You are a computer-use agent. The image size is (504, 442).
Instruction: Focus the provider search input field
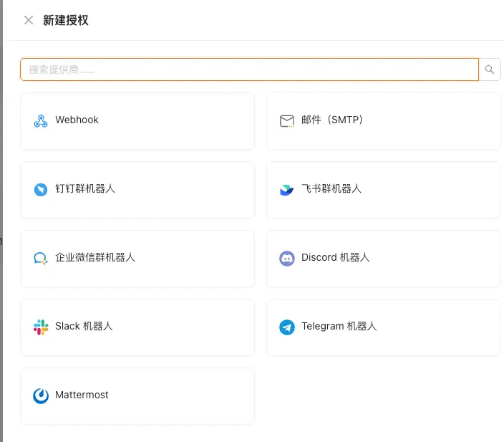click(249, 69)
